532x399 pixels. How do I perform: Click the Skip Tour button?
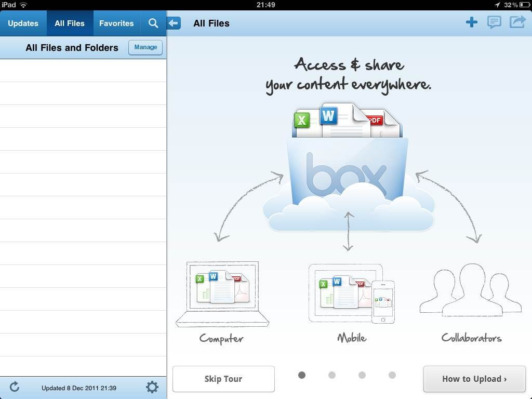223,379
